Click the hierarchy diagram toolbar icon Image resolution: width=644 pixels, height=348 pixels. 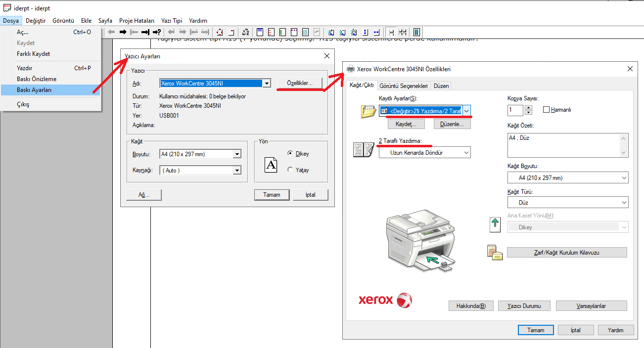(246, 32)
